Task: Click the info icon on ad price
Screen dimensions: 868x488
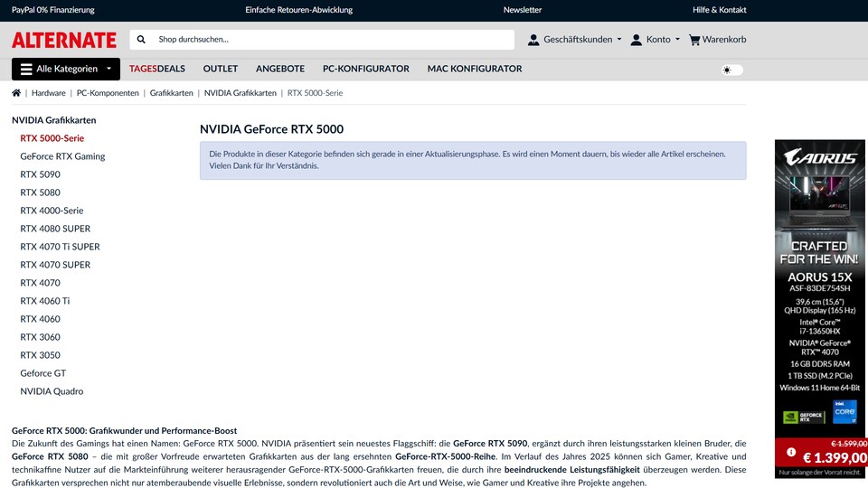Action: point(791,452)
